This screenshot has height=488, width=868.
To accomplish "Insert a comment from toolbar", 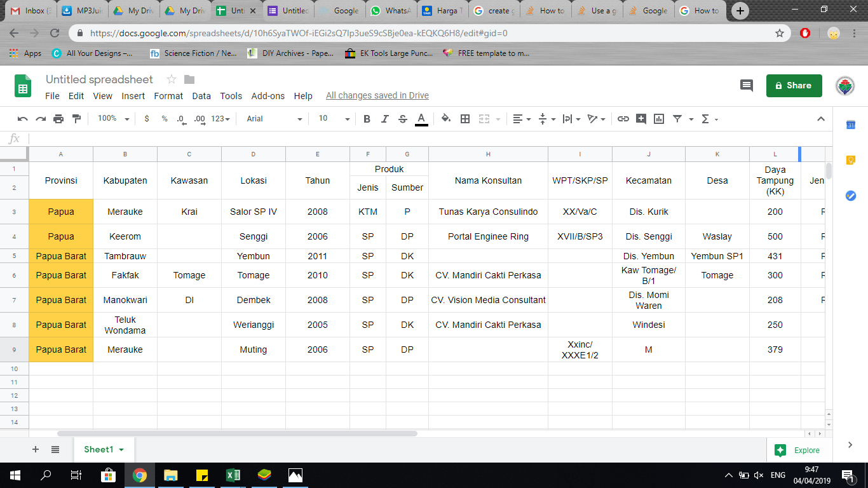I will click(641, 119).
